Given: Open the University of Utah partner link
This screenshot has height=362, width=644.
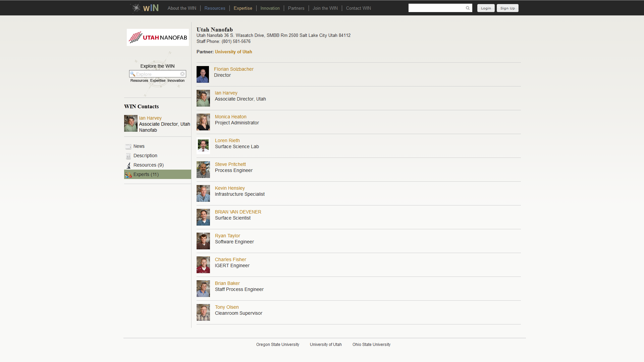Looking at the screenshot, I should 233,52.
